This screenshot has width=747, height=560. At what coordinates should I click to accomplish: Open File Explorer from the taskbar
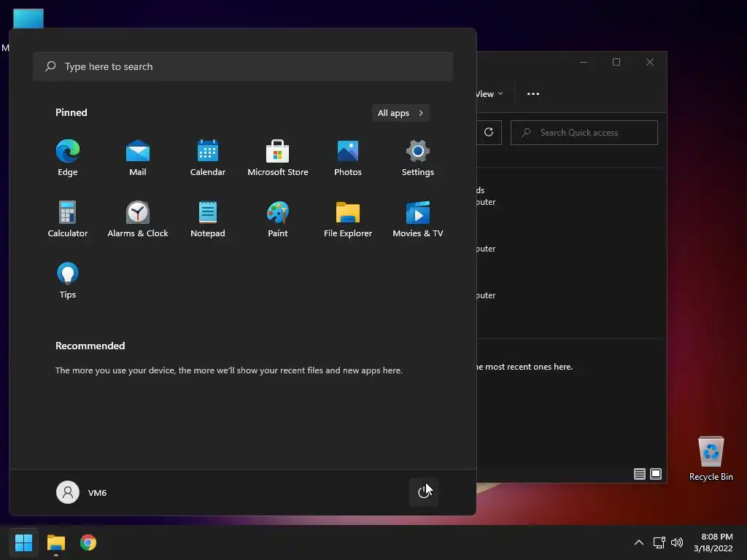pyautogui.click(x=56, y=542)
